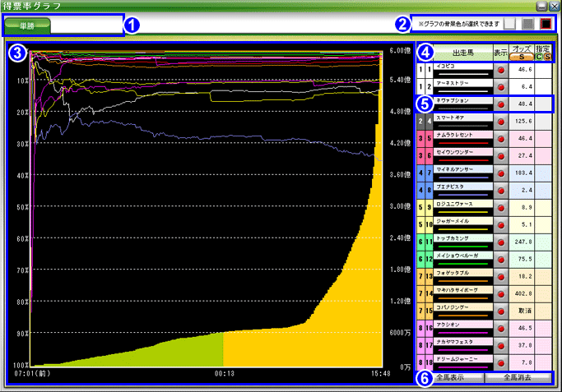
Task: Click designation cell for ドリームジャーニー row
Action: (x=543, y=363)
